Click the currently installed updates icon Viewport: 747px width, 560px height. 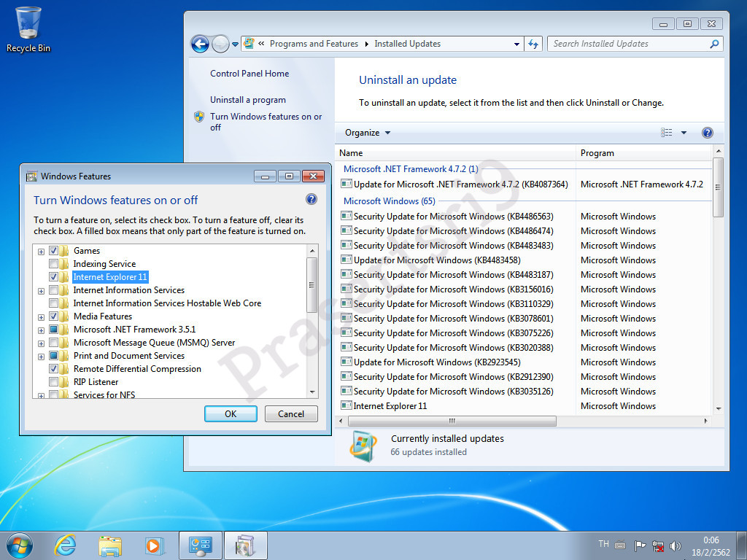[363, 446]
